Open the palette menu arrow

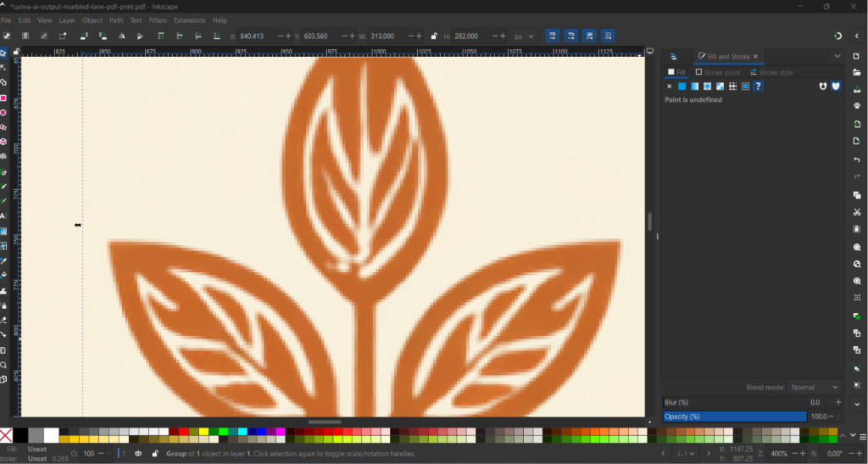(863, 436)
